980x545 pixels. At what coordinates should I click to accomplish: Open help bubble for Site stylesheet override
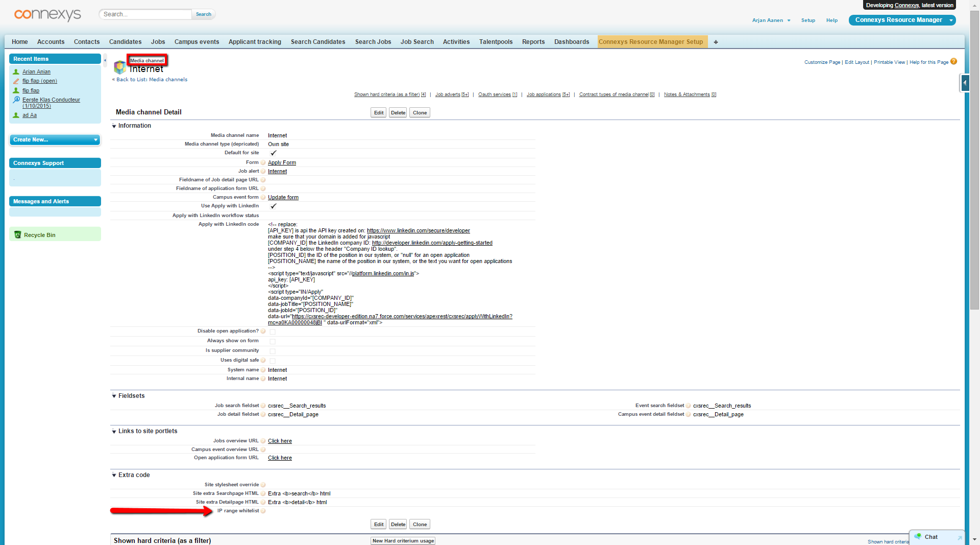(263, 485)
